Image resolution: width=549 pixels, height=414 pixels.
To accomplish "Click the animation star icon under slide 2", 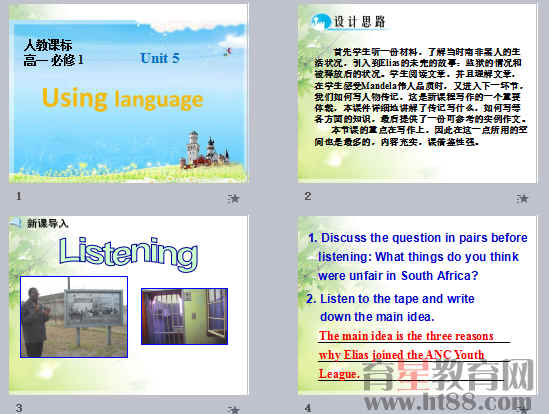I will pos(522,199).
